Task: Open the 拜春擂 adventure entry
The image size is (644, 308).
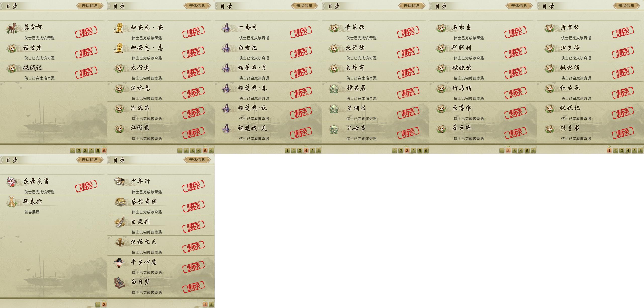Action: click(32, 202)
